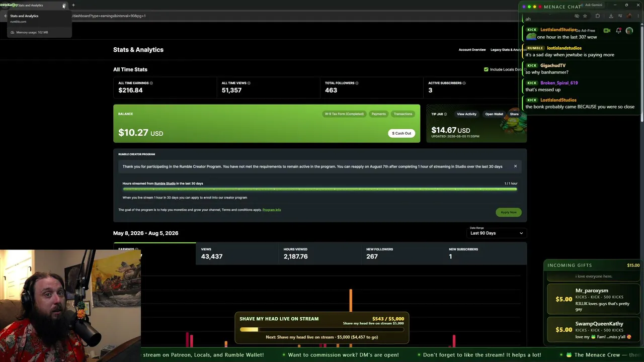Click the eye-slash icon in chat window address bar

577,16
